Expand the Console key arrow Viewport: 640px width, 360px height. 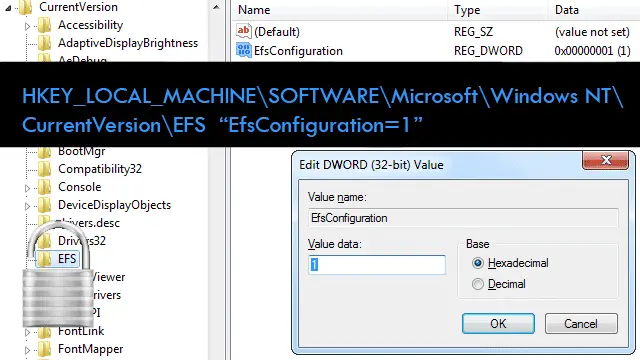point(27,188)
